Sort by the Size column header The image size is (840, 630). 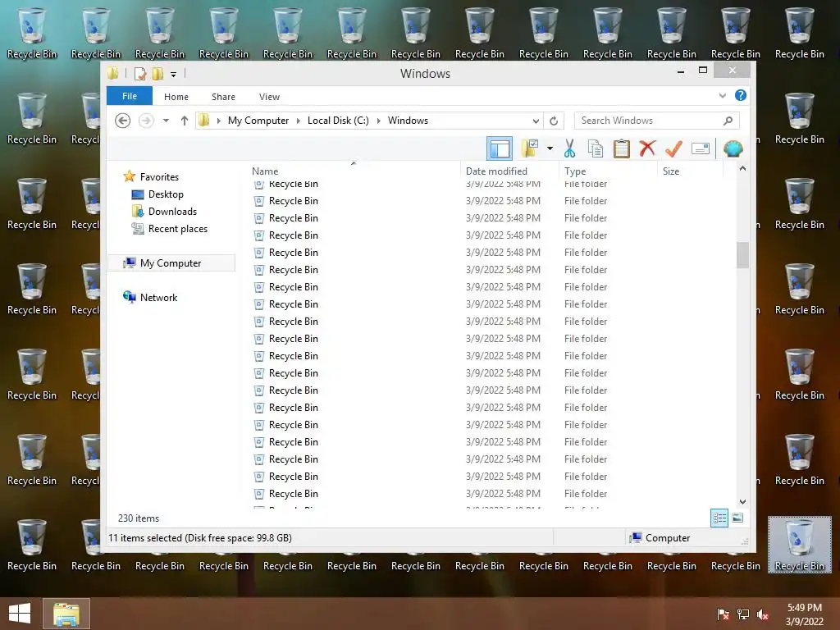pyautogui.click(x=691, y=171)
